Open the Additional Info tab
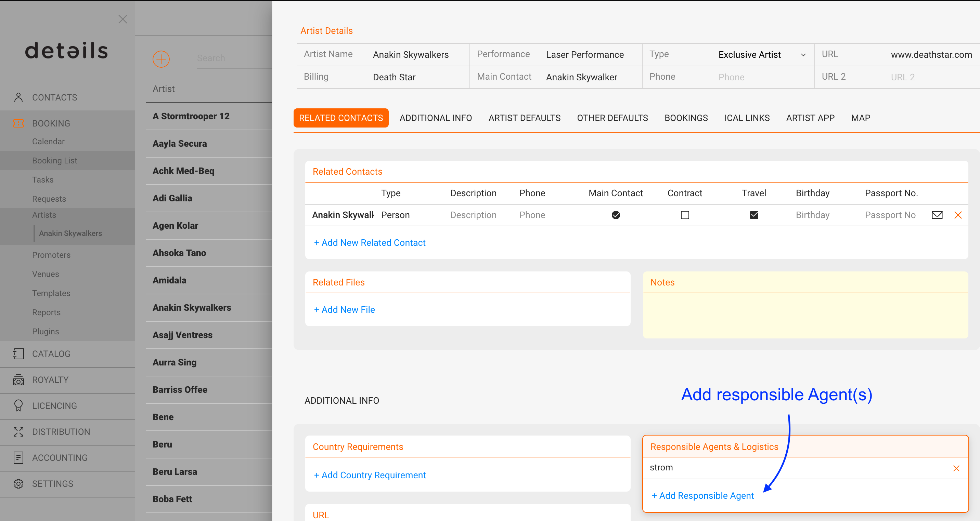Image resolution: width=980 pixels, height=521 pixels. pyautogui.click(x=436, y=118)
